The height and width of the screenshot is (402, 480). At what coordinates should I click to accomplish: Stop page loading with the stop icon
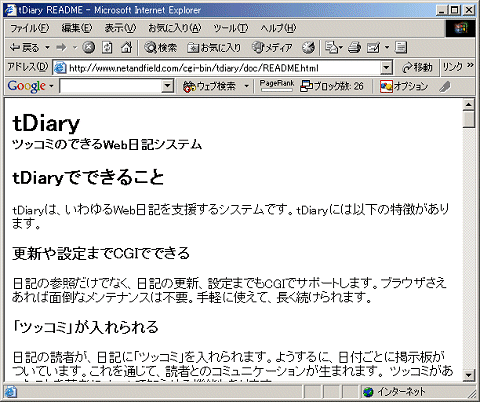coord(89,48)
